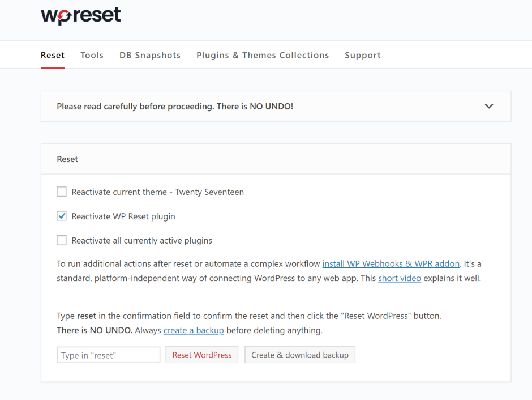Viewport: 532px width, 400px height.
Task: Expand the NO UNDO warning chevron
Action: [488, 107]
